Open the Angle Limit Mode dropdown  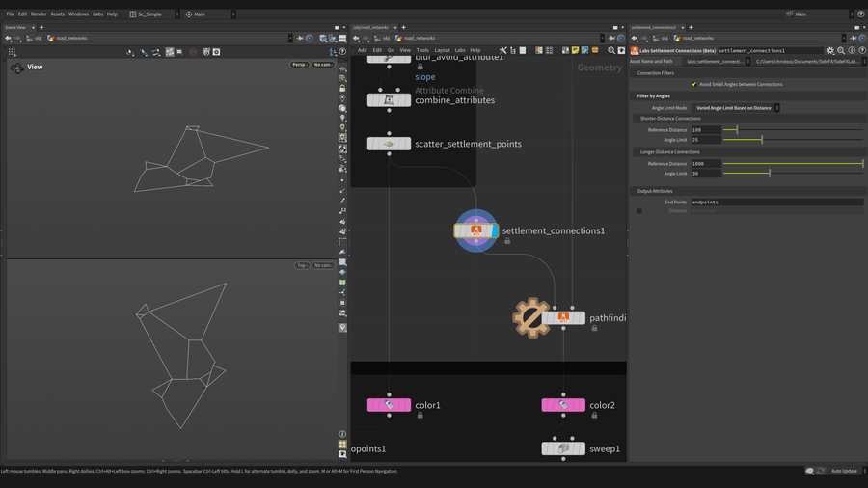(x=737, y=108)
